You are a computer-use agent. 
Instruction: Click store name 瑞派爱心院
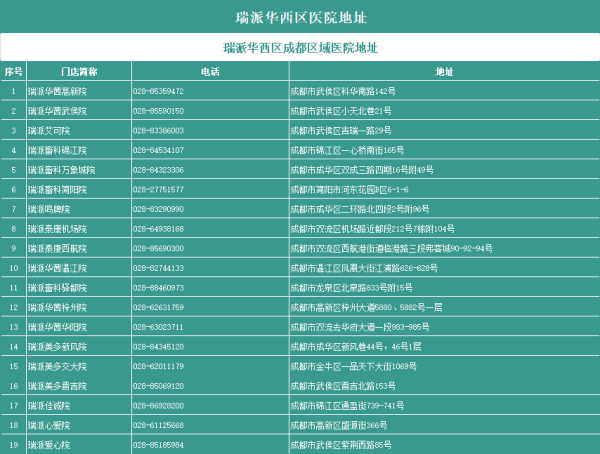(49, 445)
